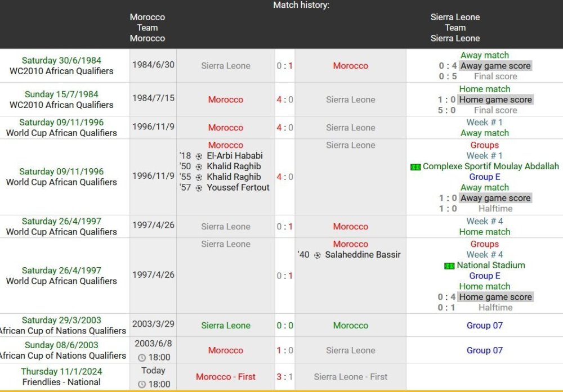Click the clock icon under Today

(x=141, y=385)
